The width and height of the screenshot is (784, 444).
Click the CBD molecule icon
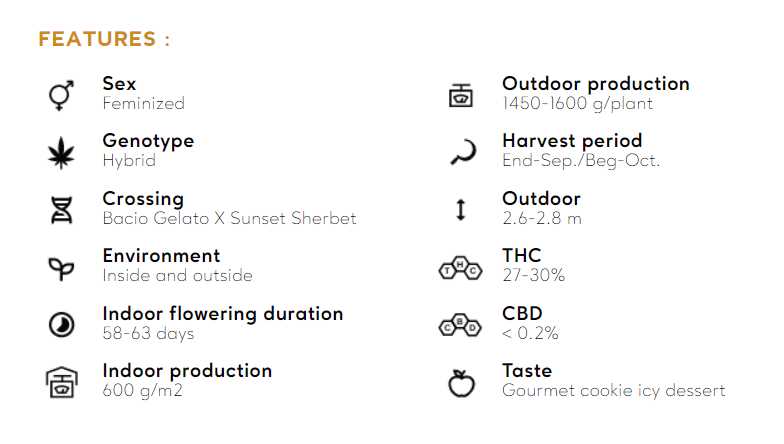pyautogui.click(x=460, y=324)
